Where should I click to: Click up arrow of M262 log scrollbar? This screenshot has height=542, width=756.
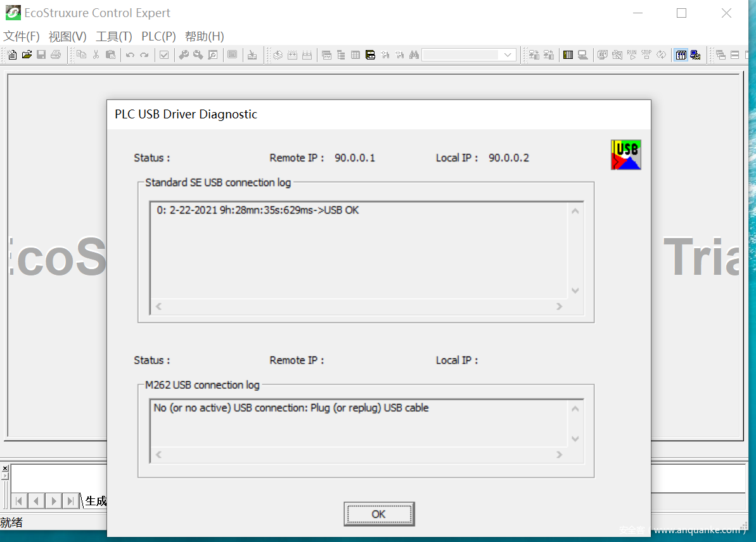(x=575, y=409)
